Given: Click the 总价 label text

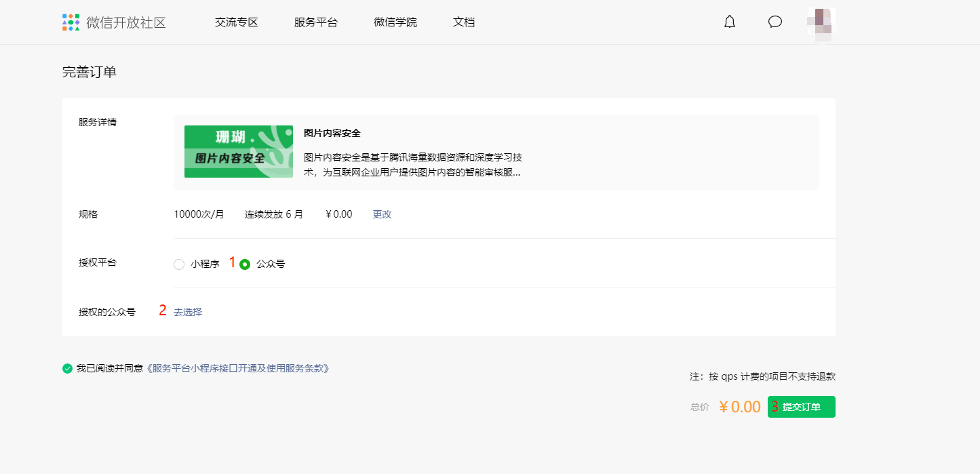Looking at the screenshot, I should click(x=700, y=407).
